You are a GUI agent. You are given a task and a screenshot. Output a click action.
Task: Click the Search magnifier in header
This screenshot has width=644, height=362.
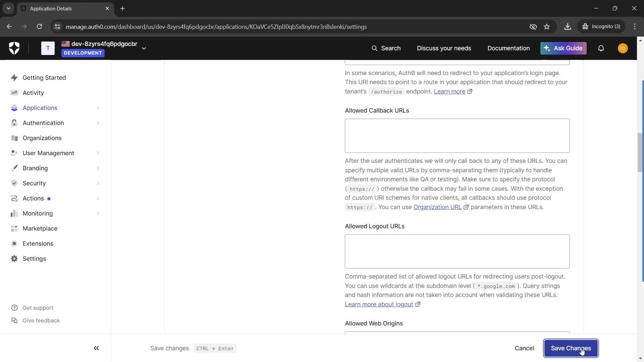tap(374, 48)
